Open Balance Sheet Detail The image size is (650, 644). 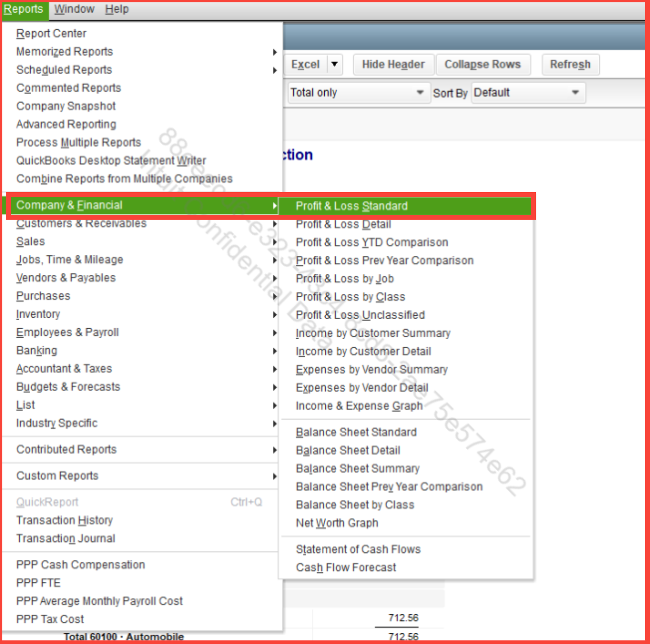[x=348, y=450]
